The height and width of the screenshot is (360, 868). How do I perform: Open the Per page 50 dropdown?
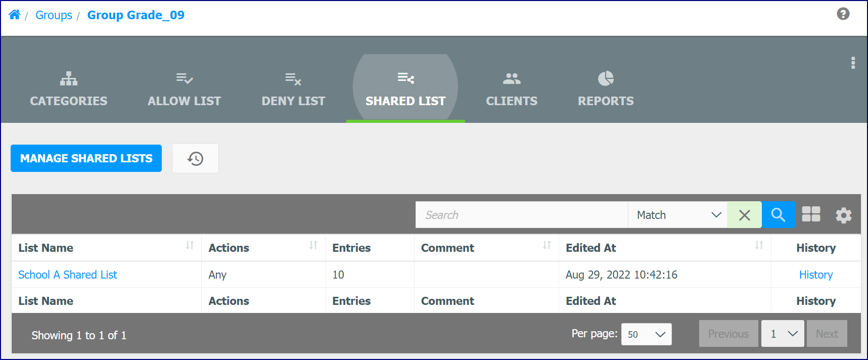[646, 334]
